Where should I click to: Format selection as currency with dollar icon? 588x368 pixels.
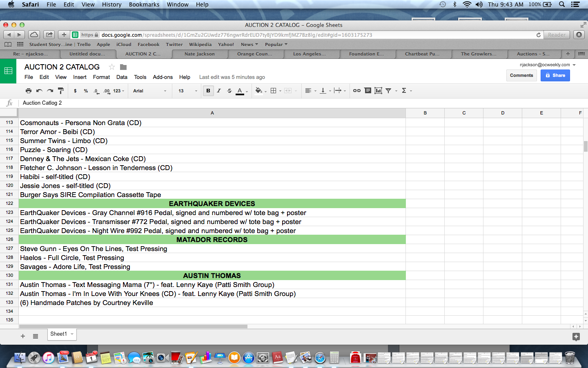[75, 91]
